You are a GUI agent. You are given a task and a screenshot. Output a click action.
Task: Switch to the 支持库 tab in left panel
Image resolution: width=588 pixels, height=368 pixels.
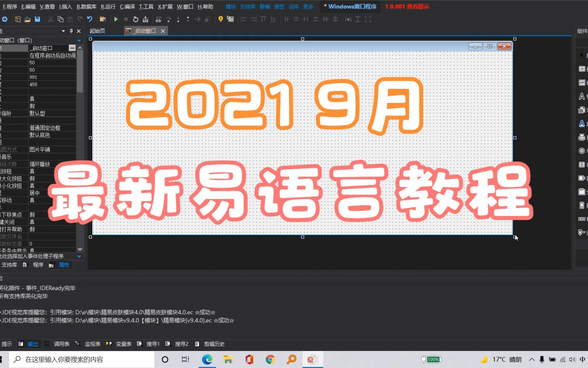pyautogui.click(x=9, y=265)
